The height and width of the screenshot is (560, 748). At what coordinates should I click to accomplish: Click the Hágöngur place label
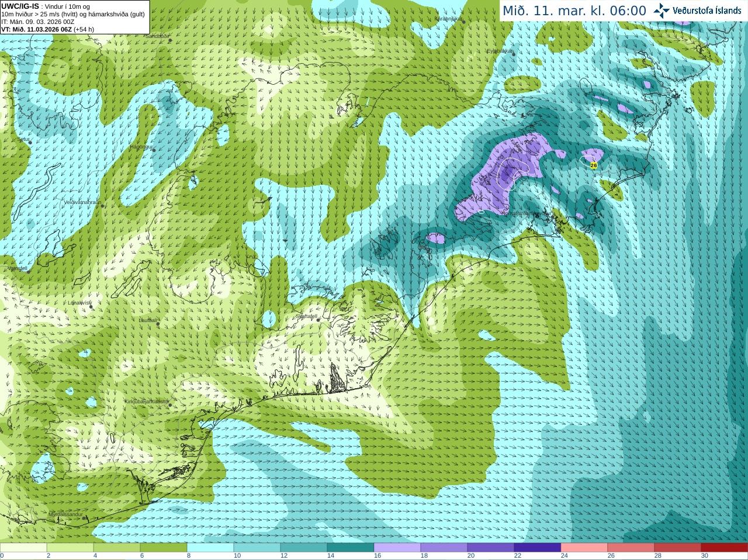coord(141,147)
